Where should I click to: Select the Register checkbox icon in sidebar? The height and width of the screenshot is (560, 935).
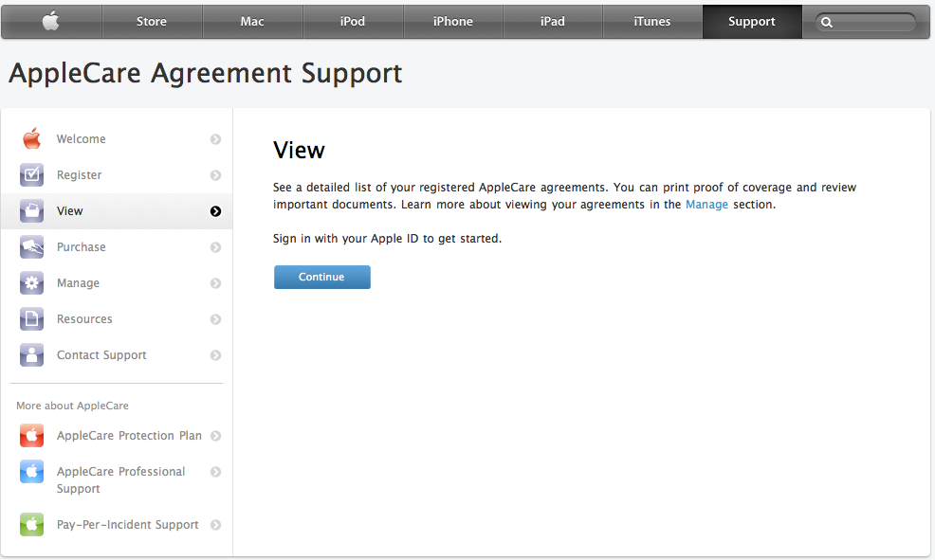pos(32,175)
